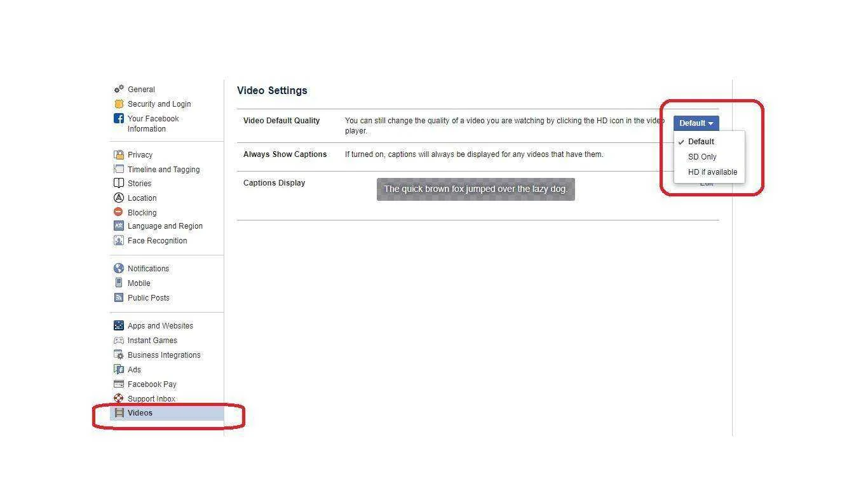Collapse the blue Default quality dropdown
Viewport: 868px width, 488px height.
(696, 123)
